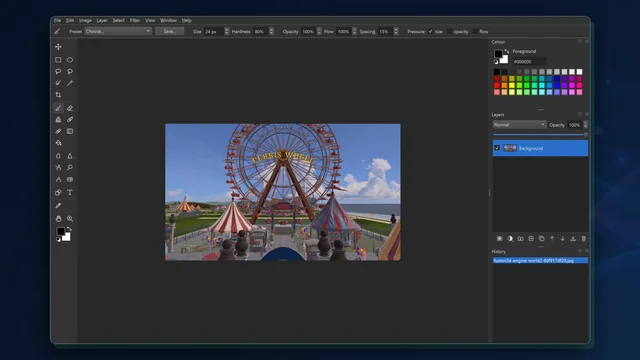Adjust the layer Opacity stepper
Image resolution: width=640 pixels, height=360 pixels.
coord(586,125)
